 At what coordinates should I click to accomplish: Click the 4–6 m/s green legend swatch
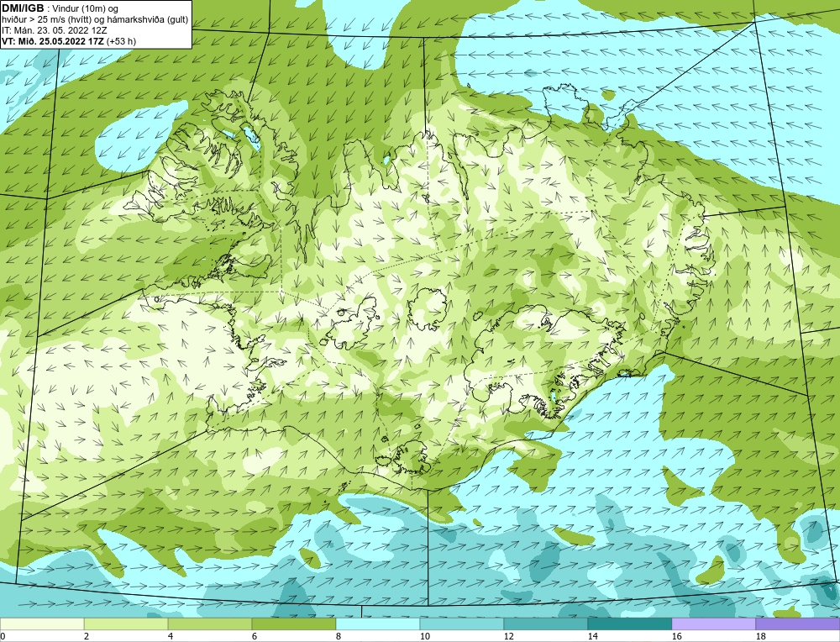(210, 624)
